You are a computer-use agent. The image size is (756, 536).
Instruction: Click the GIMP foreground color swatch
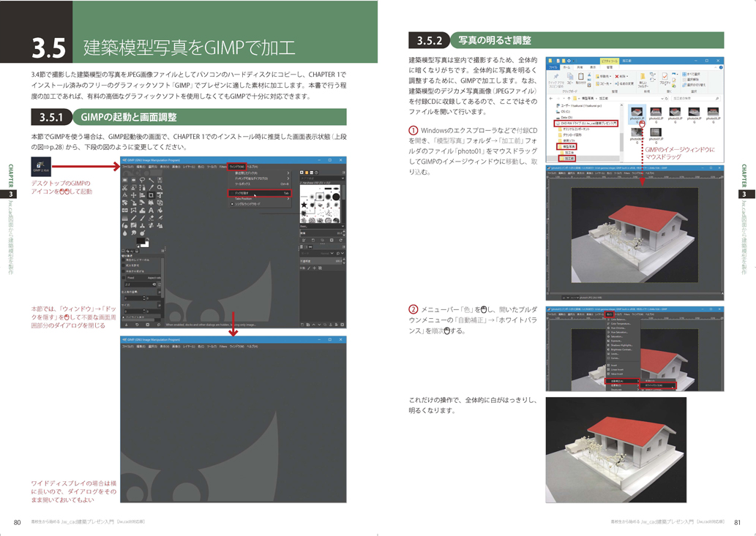(x=141, y=241)
